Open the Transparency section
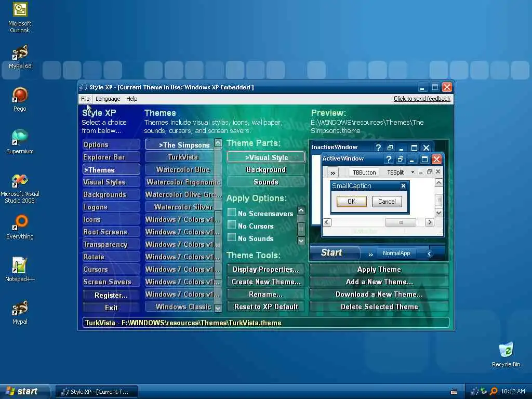This screenshot has height=399, width=532. 111,245
